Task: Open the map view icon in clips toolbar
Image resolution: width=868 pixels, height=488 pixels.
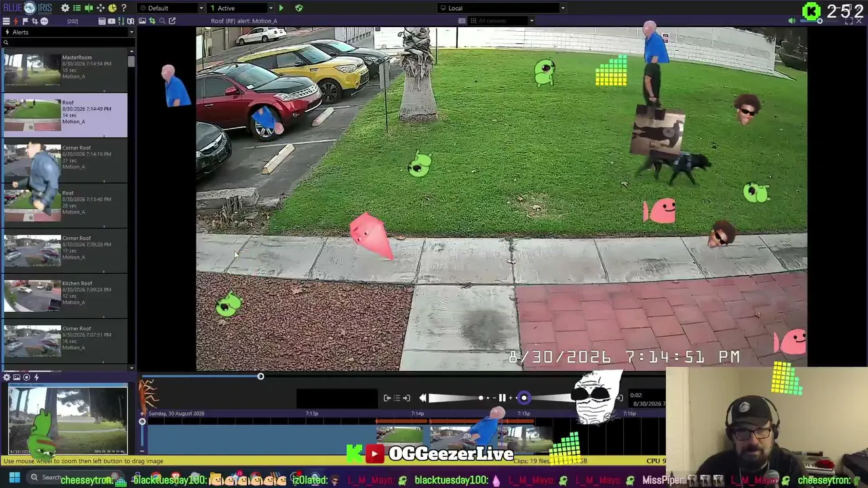Action: (x=130, y=21)
